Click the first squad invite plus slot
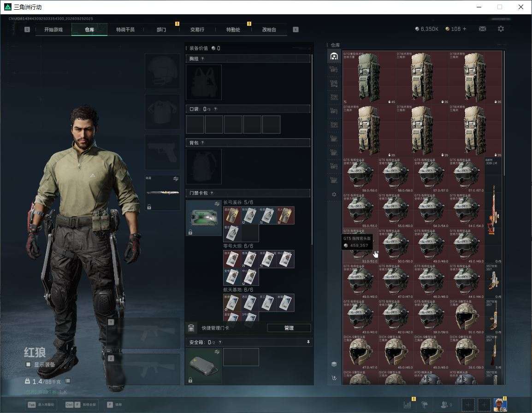This screenshot has width=532, height=413. click(x=468, y=405)
